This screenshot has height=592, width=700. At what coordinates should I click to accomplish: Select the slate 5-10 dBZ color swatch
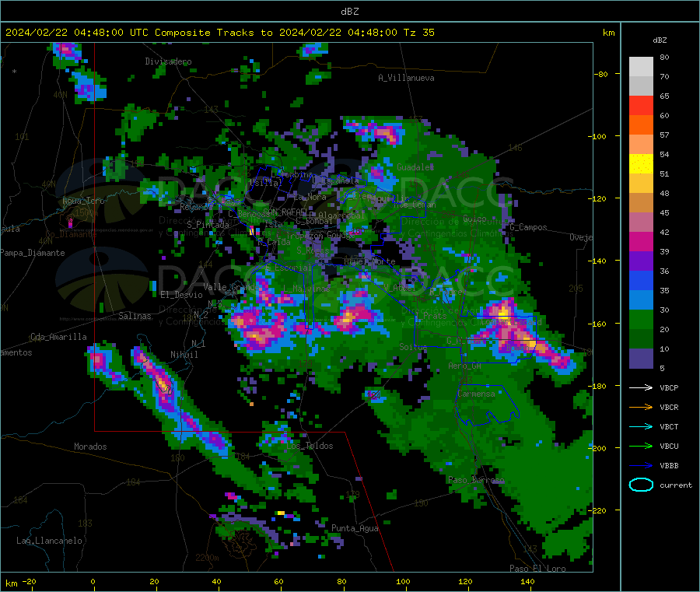point(641,359)
